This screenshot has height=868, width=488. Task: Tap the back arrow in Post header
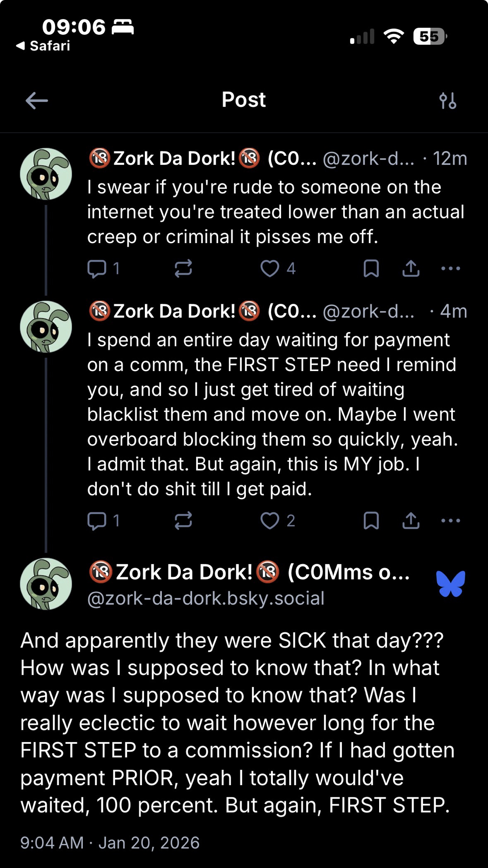pyautogui.click(x=37, y=101)
